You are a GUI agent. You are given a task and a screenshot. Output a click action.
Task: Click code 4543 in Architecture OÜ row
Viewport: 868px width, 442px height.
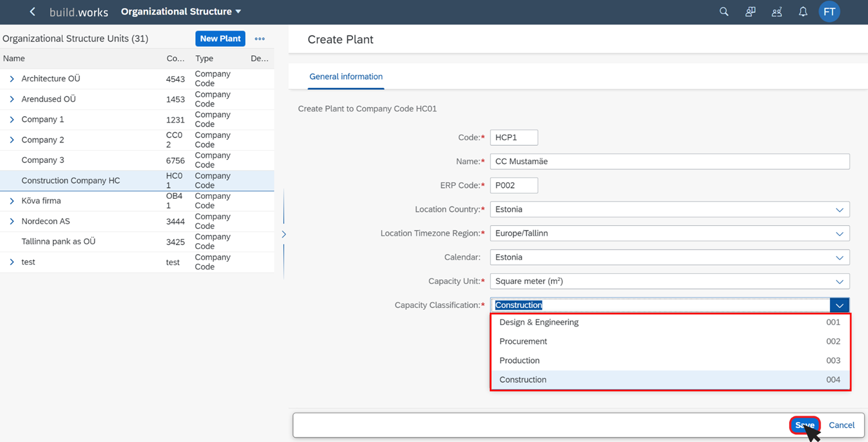tap(175, 79)
